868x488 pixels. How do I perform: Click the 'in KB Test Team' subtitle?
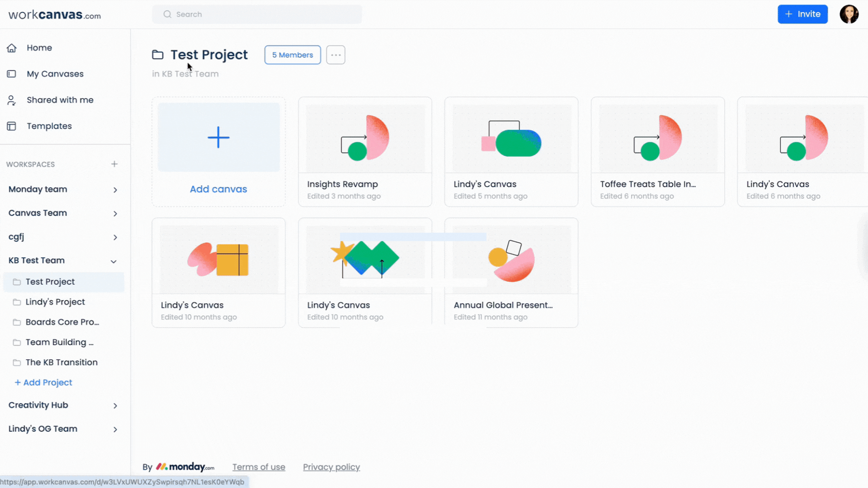tap(185, 74)
